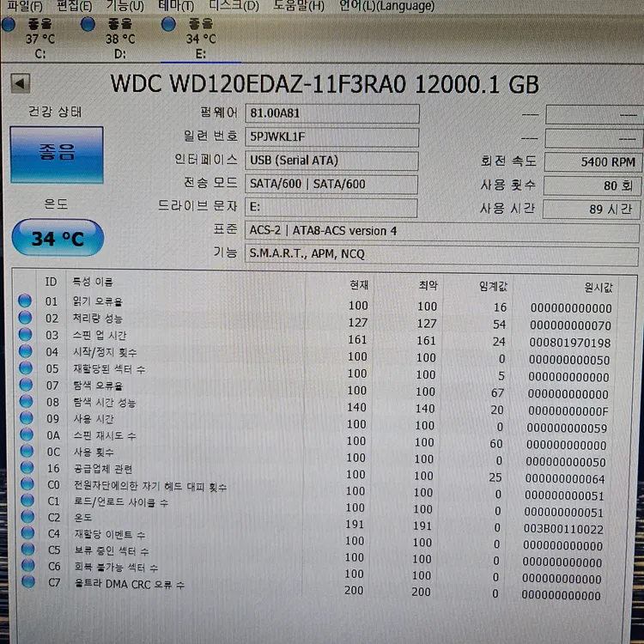Click status icon for attribute 04 시작/정지 횟수
This screenshot has height=644, width=644.
click(x=26, y=351)
